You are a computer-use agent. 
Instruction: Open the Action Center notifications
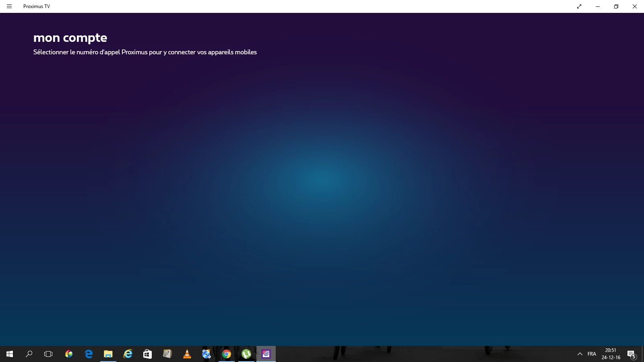(632, 354)
